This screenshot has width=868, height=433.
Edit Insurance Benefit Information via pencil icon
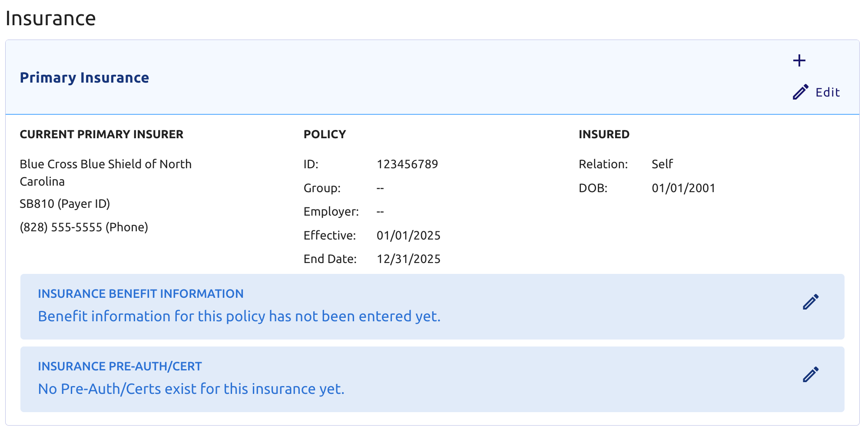pos(811,302)
